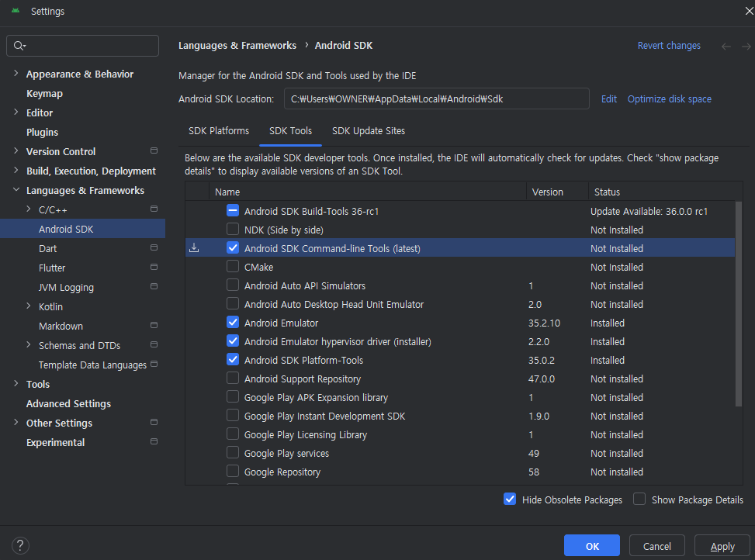Sort the tools table by Name column header

[367, 192]
